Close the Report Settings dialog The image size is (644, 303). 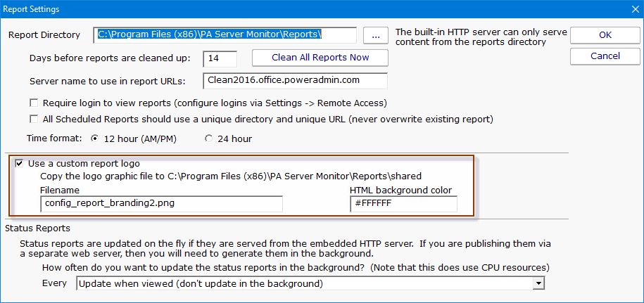[x=630, y=9]
